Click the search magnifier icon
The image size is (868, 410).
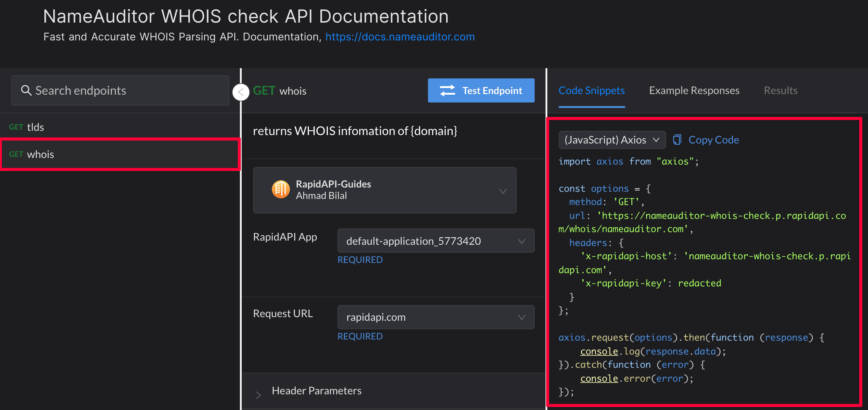26,90
